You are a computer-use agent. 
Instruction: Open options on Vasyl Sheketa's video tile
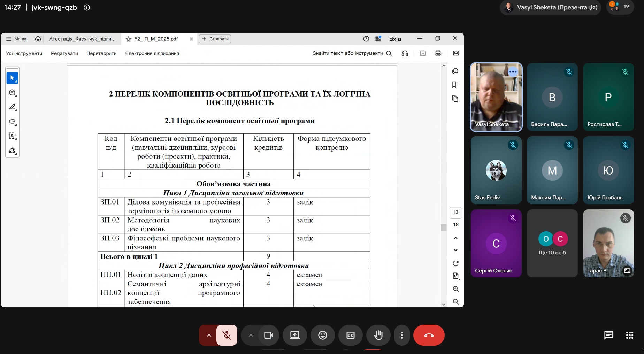[513, 72]
